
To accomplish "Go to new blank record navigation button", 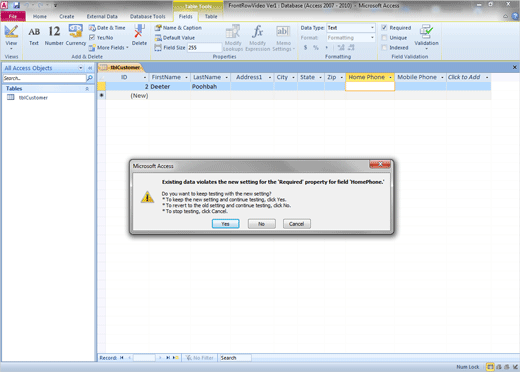I will [176, 358].
